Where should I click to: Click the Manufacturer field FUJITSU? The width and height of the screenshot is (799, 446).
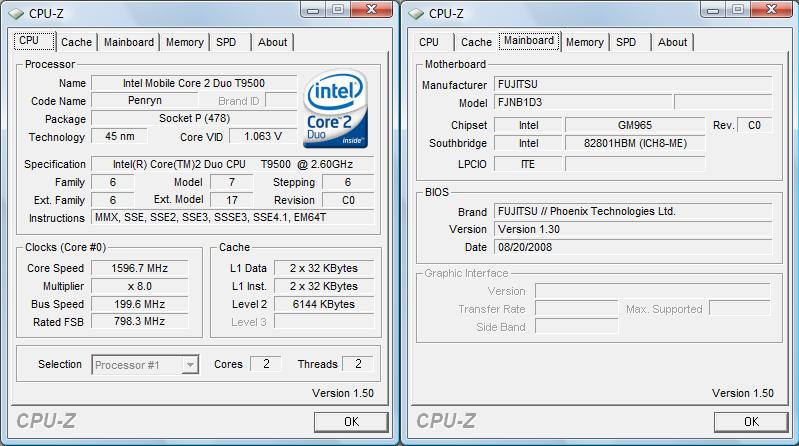coord(633,84)
